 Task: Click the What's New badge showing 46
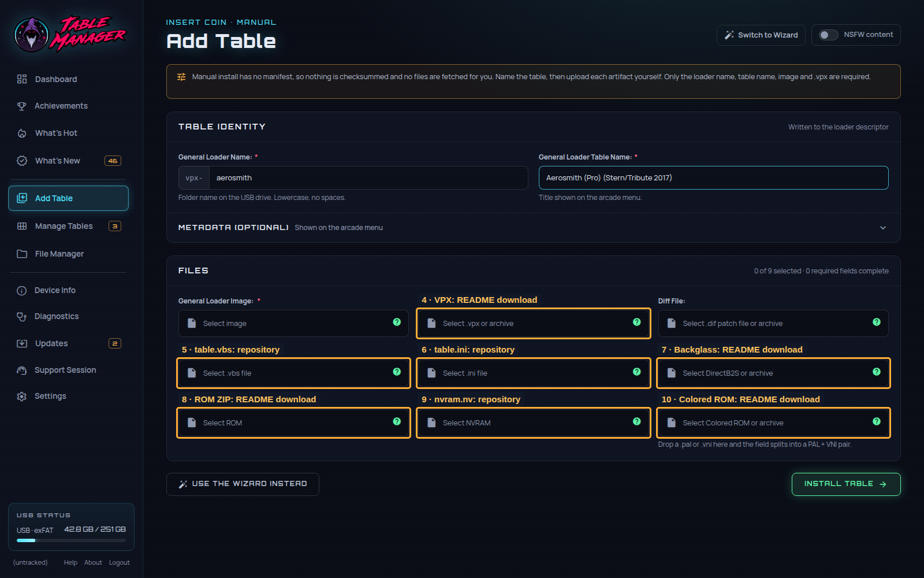click(x=113, y=161)
